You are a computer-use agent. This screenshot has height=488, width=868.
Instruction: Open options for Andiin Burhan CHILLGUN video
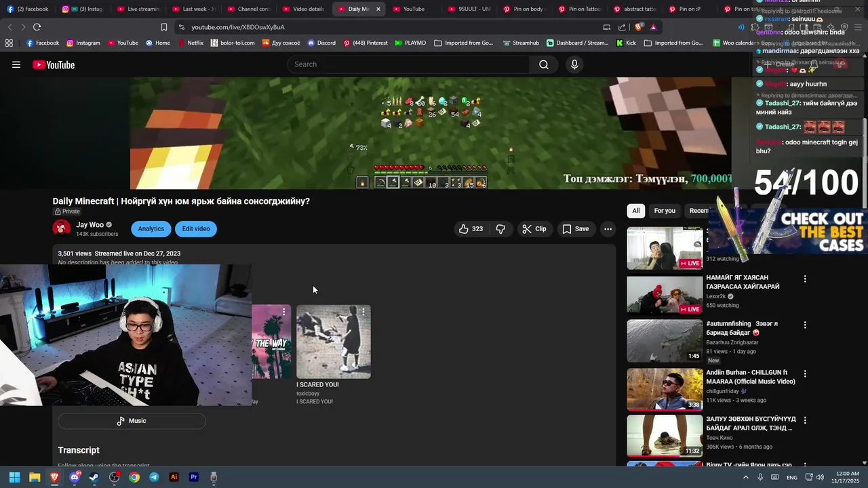[x=805, y=374]
